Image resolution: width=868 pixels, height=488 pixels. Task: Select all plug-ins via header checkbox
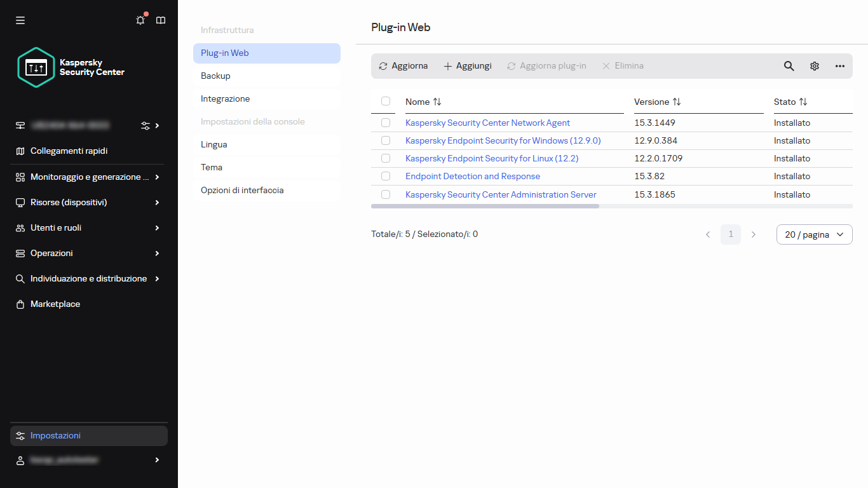(x=385, y=101)
